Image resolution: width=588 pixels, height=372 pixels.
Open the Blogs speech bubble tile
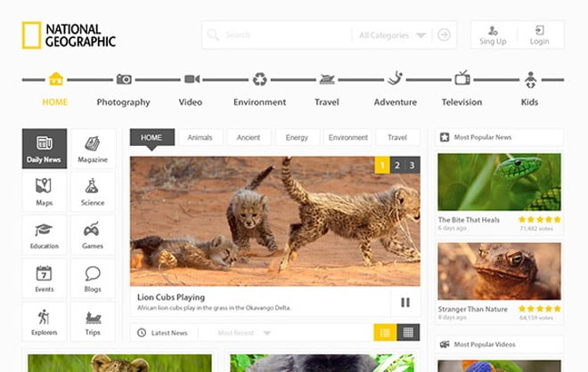tap(93, 279)
